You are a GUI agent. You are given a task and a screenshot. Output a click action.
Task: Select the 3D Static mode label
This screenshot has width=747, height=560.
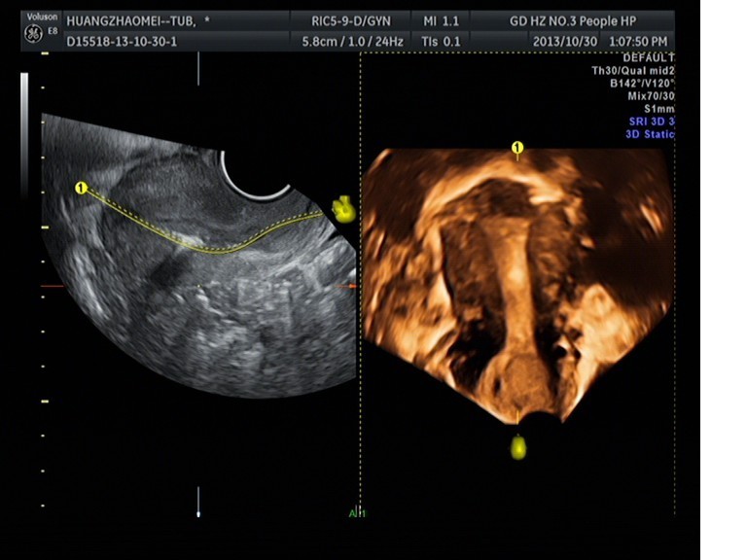(649, 134)
